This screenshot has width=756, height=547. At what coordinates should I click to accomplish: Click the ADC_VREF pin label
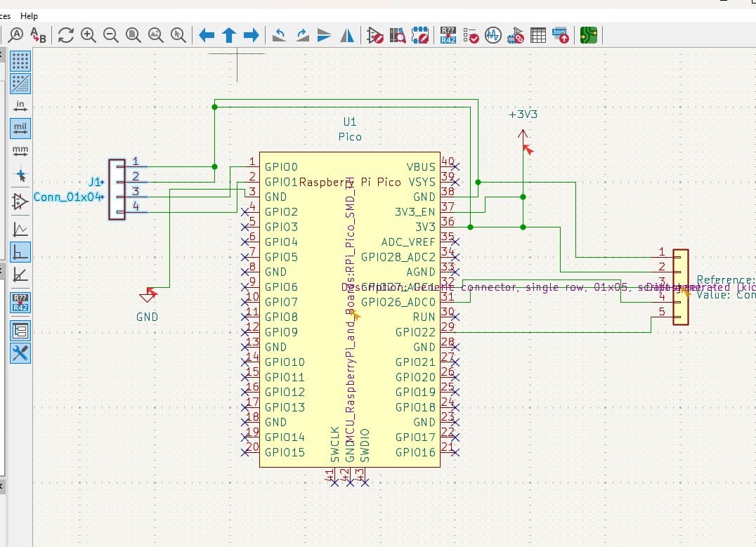tap(408, 242)
